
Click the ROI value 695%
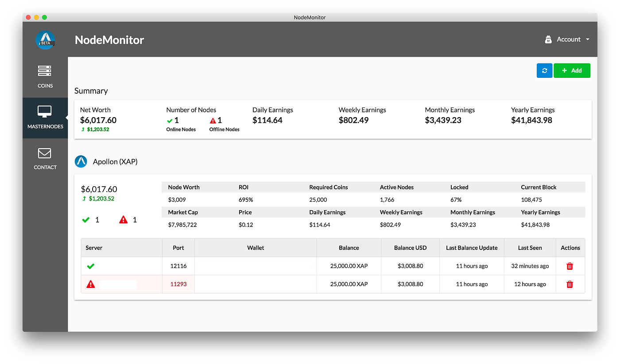click(x=246, y=199)
